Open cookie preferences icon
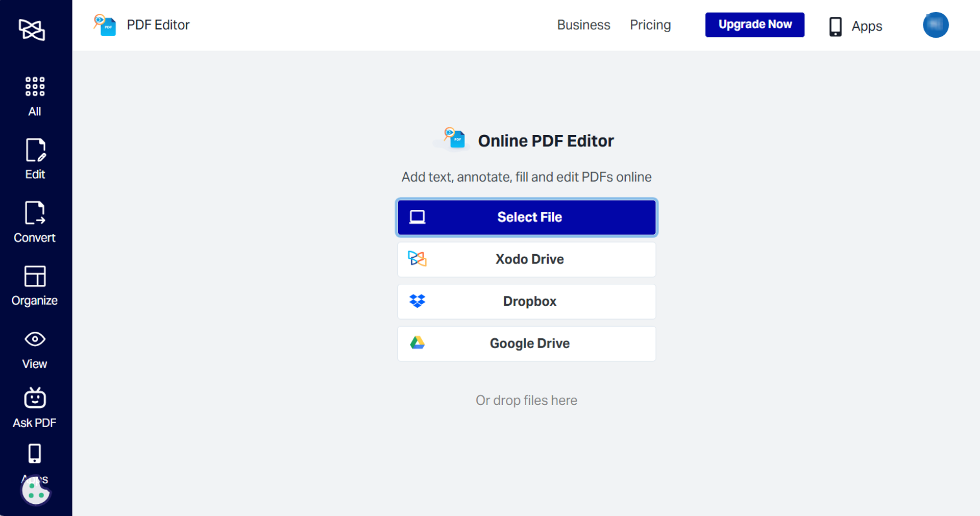980x516 pixels. [36, 490]
